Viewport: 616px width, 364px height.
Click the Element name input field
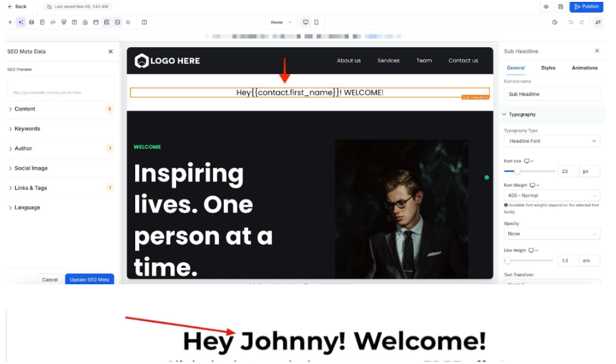coord(552,94)
